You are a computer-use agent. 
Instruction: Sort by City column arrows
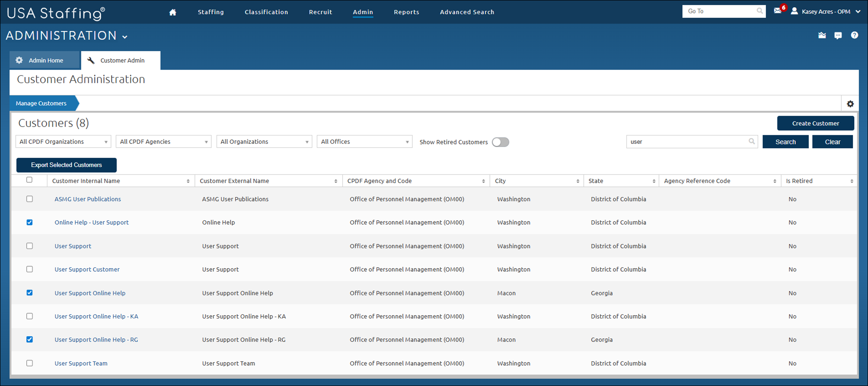click(578, 181)
